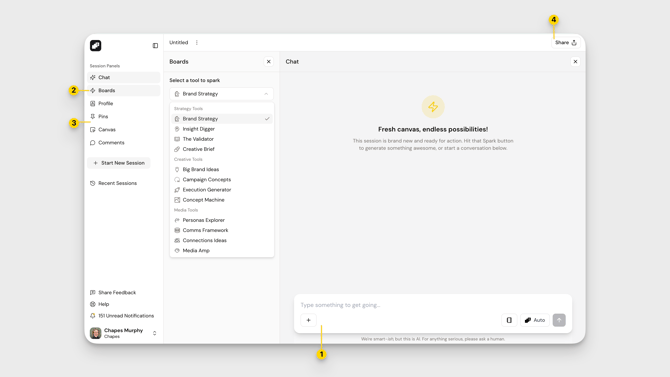Select Comms Framework tool
The width and height of the screenshot is (670, 377).
222,230
